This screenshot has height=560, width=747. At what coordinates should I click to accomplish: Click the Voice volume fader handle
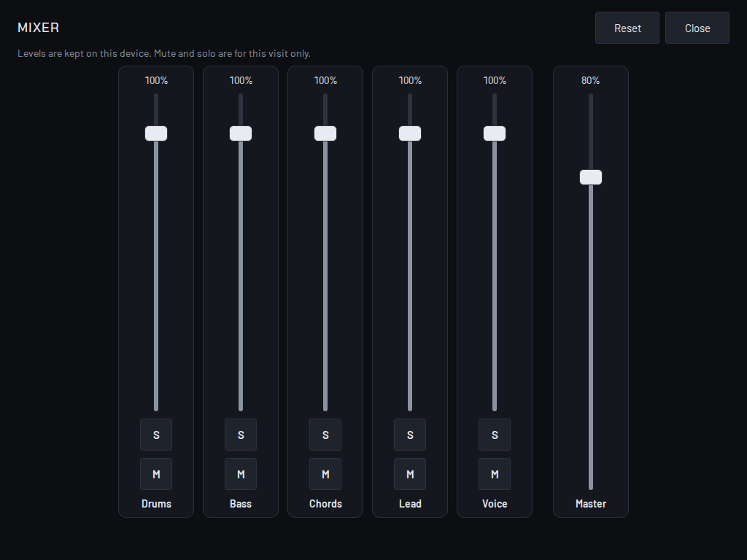point(495,133)
